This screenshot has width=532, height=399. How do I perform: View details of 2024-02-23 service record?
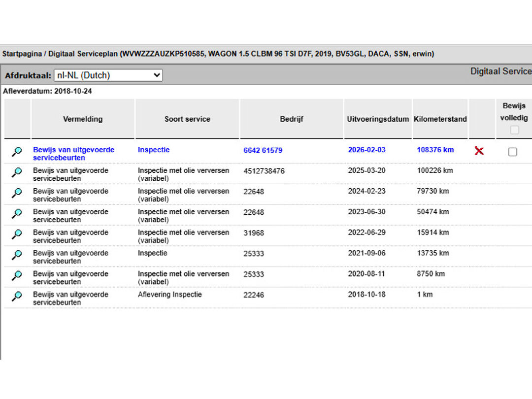pyautogui.click(x=17, y=193)
